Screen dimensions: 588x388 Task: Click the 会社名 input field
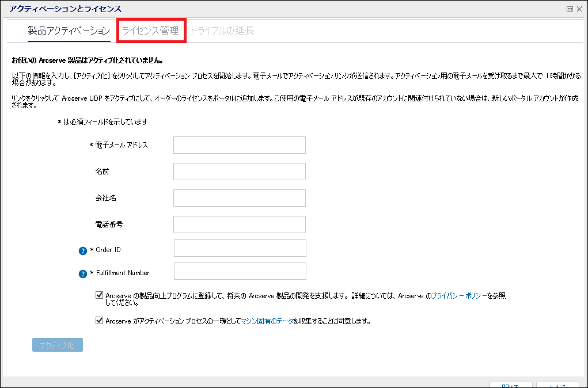[x=239, y=198]
